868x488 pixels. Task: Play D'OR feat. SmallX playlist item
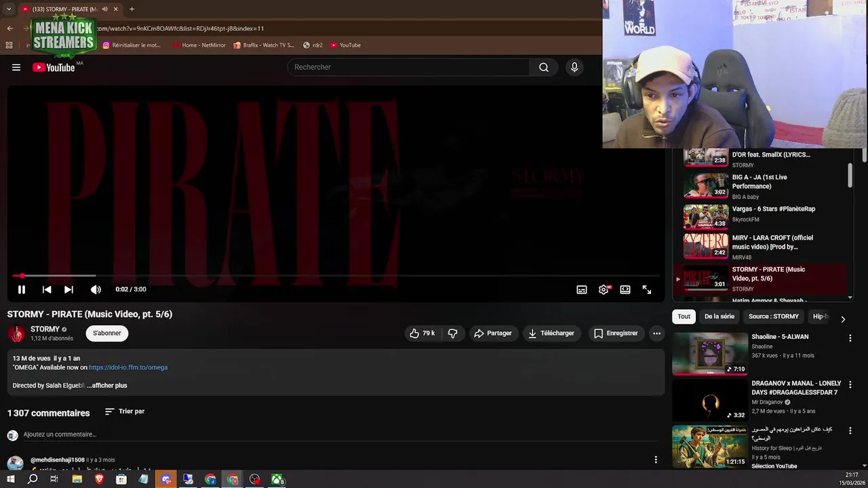(x=759, y=159)
